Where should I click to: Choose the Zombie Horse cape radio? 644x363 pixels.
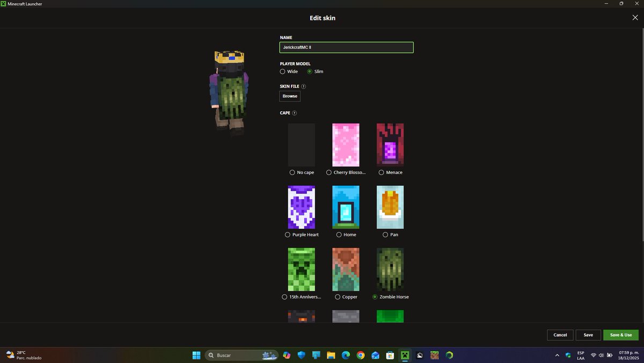[x=375, y=297]
